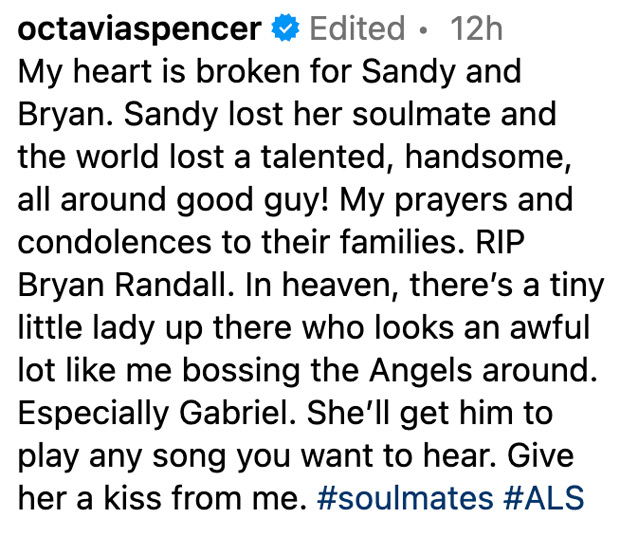
Task: Open the #soulmates hashtag
Action: point(405,497)
